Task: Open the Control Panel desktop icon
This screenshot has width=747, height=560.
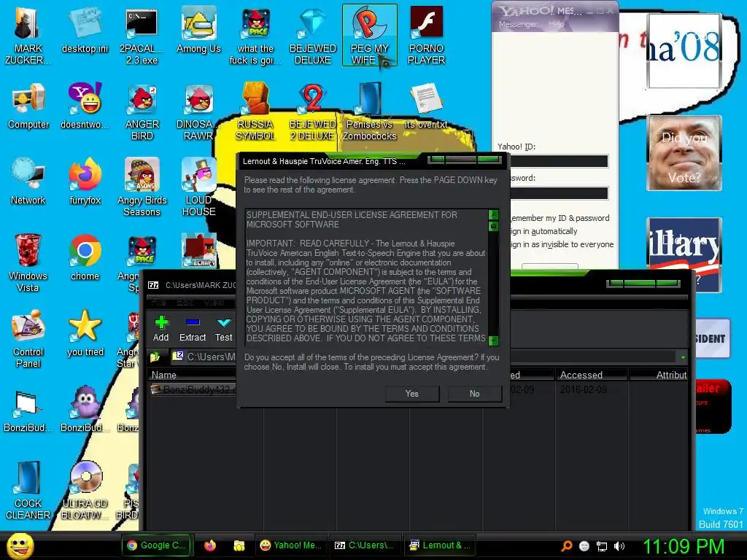Action: (28, 338)
